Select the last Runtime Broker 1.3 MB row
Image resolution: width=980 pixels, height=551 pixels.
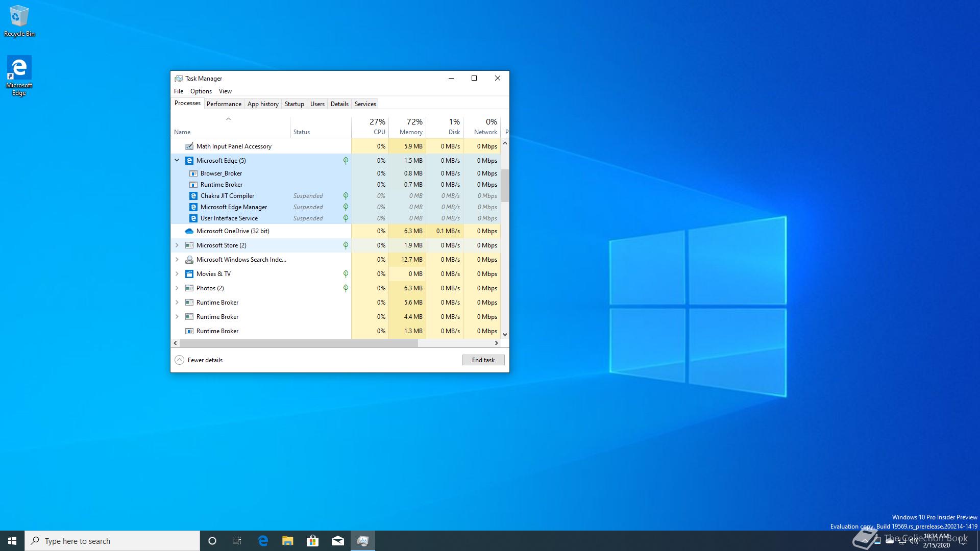pyautogui.click(x=336, y=331)
